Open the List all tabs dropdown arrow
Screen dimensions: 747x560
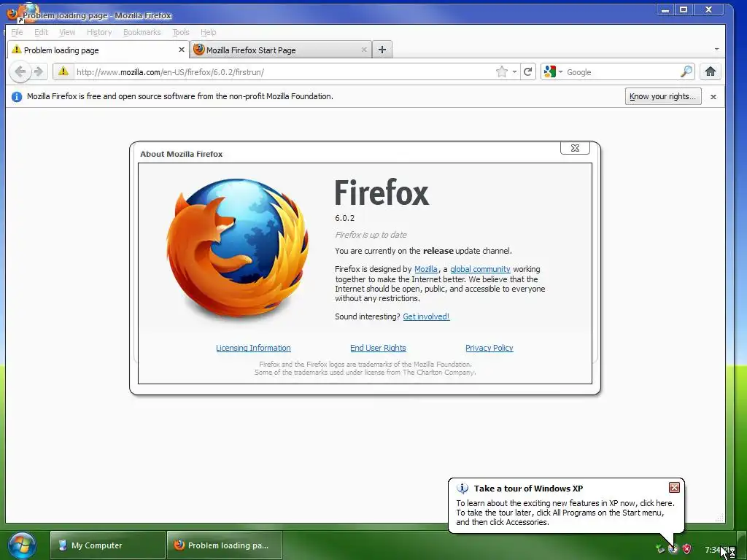point(716,49)
